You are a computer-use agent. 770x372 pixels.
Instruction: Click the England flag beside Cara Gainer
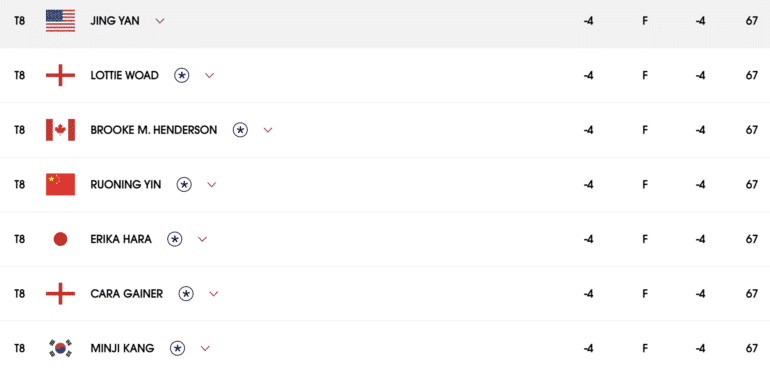60,293
